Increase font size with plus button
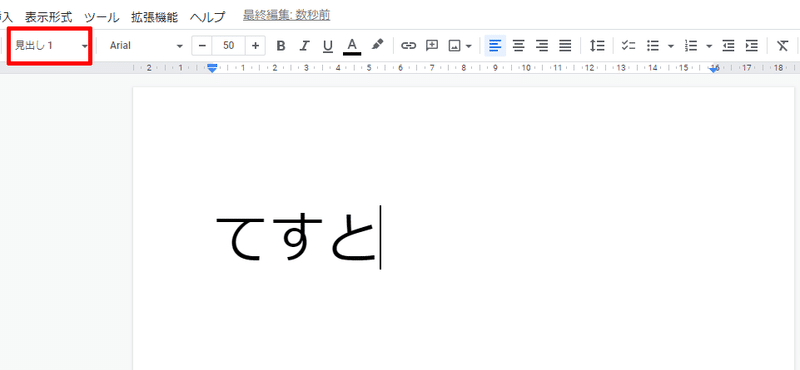Image resolution: width=800 pixels, height=370 pixels. tap(255, 46)
